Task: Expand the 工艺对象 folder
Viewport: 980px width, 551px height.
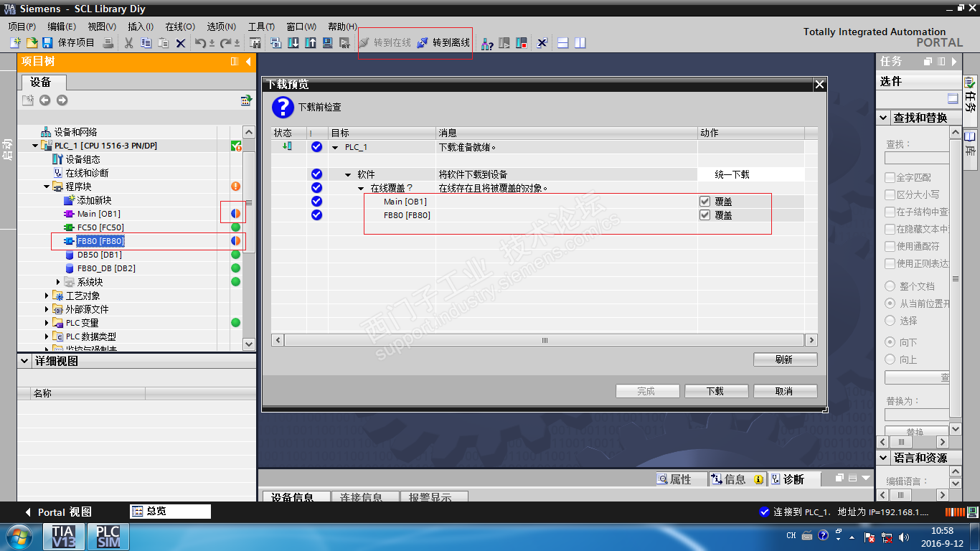Action: (x=47, y=296)
